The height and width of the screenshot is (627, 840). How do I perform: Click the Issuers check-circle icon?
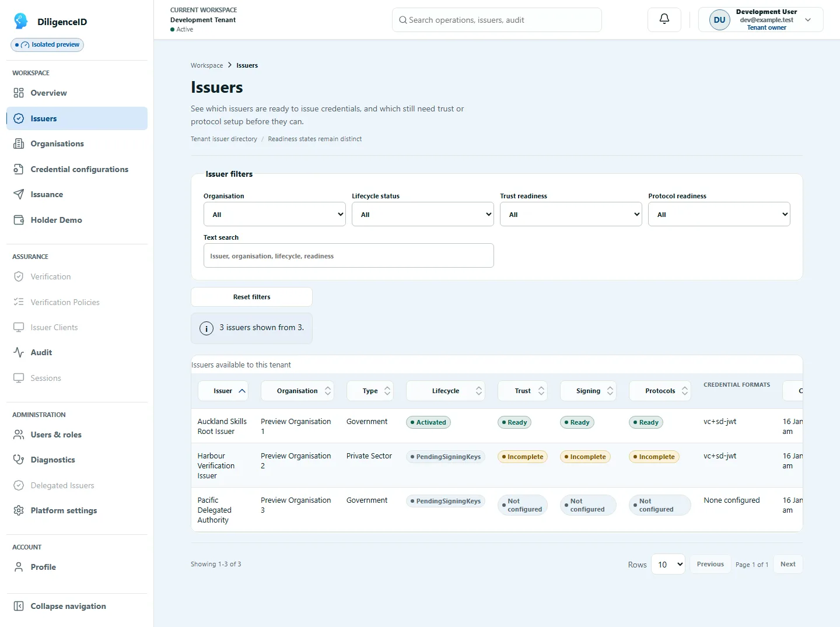(x=19, y=118)
